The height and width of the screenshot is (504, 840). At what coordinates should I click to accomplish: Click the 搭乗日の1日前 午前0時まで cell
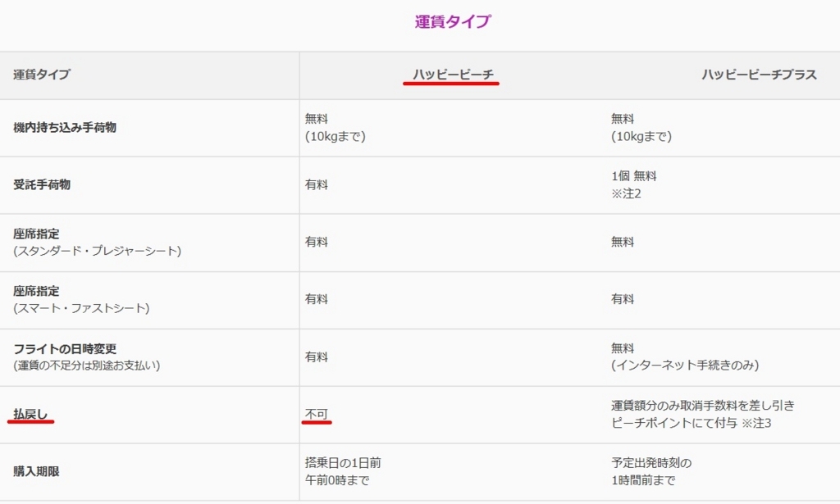click(343, 471)
